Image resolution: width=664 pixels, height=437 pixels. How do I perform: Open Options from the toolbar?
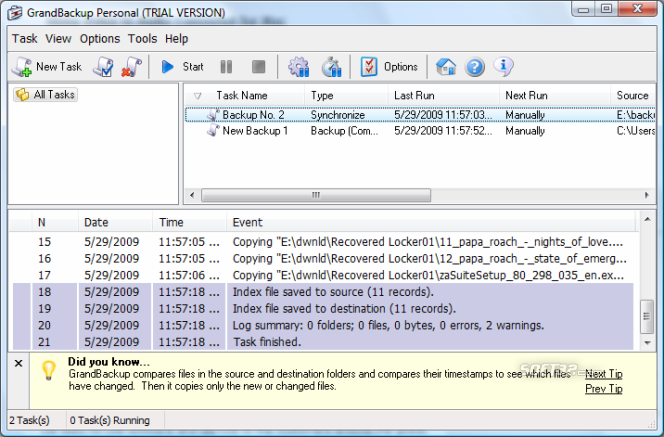(x=389, y=66)
